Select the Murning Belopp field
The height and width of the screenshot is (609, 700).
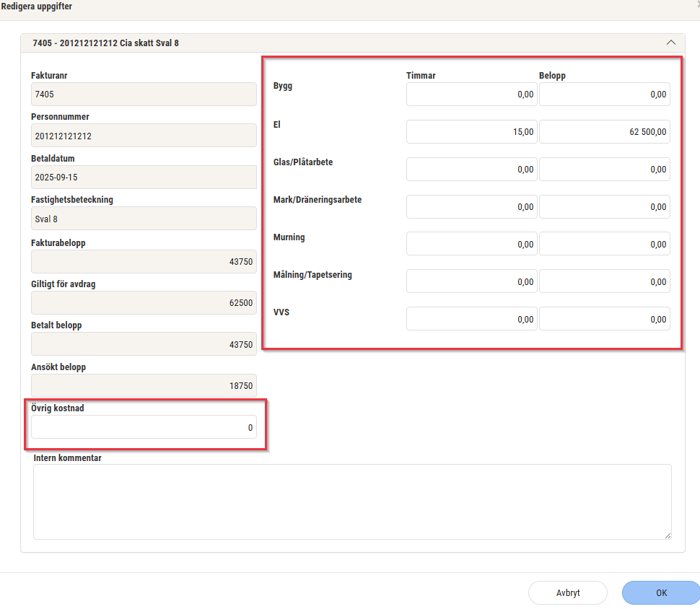[x=604, y=245]
